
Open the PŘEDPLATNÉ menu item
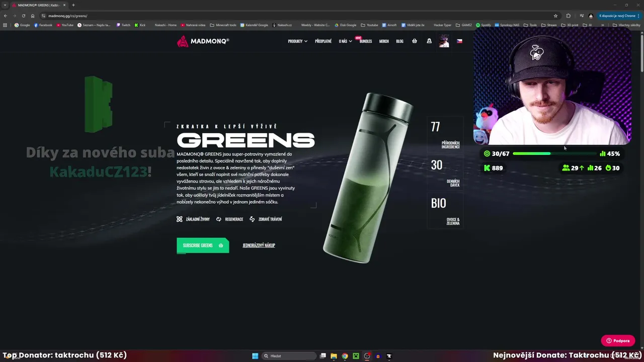click(x=323, y=41)
